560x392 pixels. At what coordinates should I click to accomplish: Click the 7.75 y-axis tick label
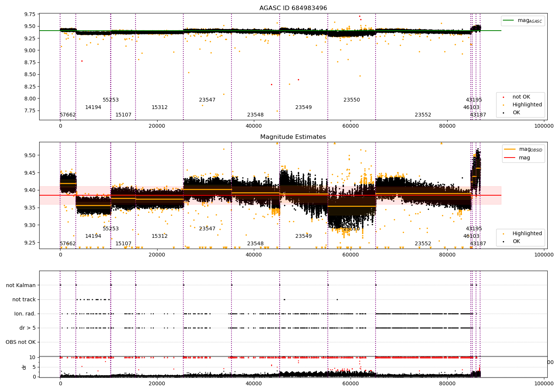point(29,111)
